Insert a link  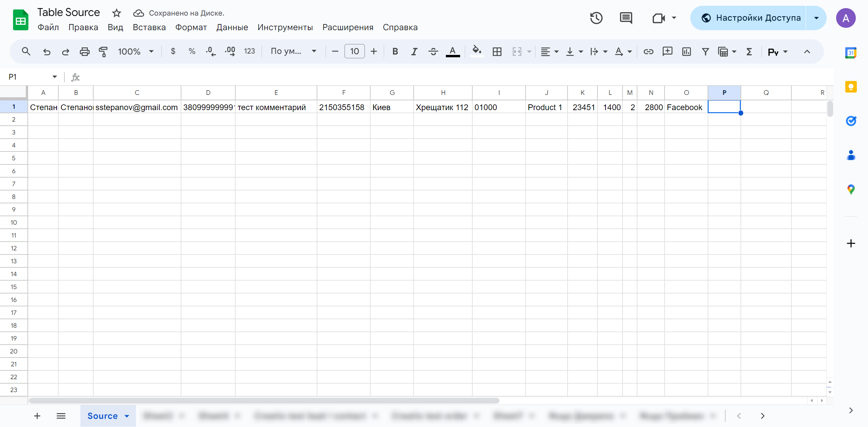(648, 52)
